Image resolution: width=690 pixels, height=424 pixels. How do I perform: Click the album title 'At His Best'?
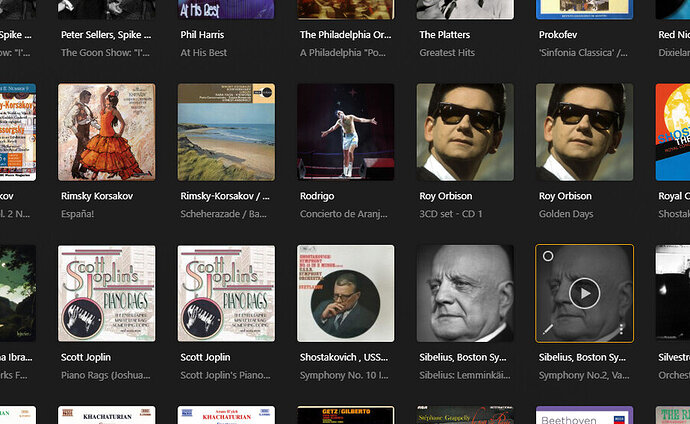pyautogui.click(x=203, y=53)
